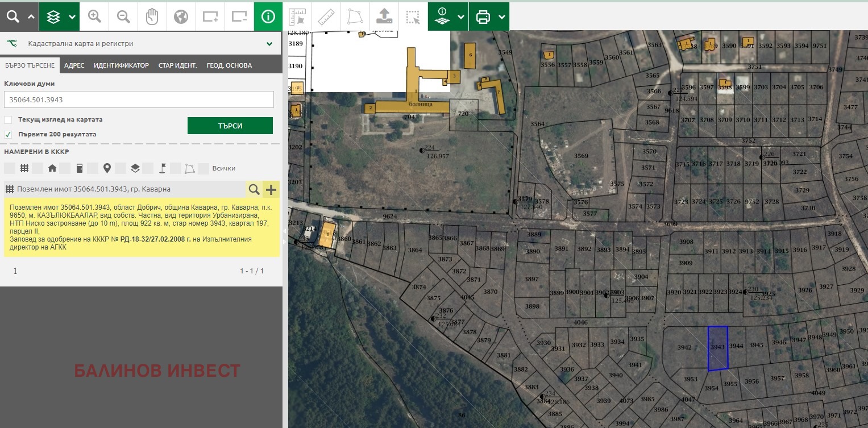Open the print options dropdown arrow

click(502, 17)
